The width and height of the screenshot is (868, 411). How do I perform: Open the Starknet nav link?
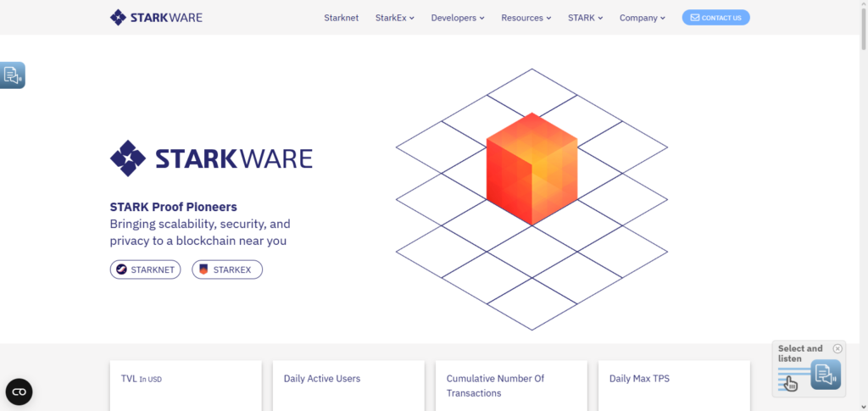(x=341, y=18)
